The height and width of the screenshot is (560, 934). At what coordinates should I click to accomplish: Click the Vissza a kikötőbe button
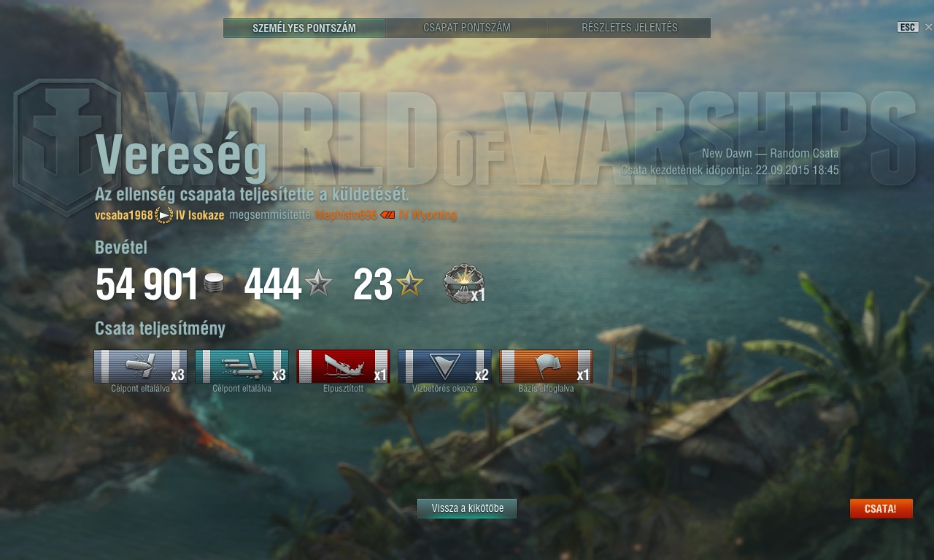click(x=467, y=508)
